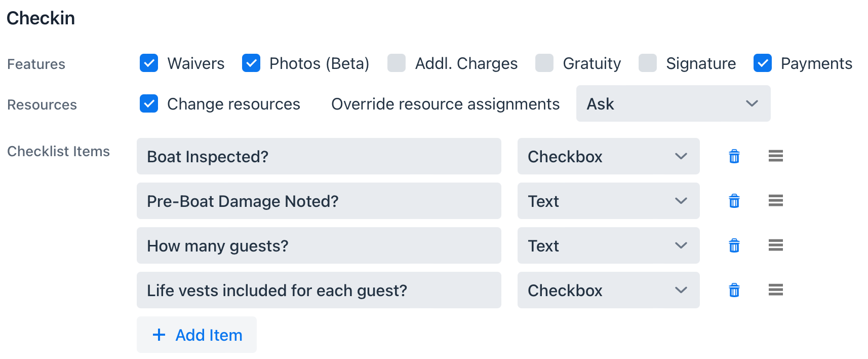Grab reorder handle for Boat Inspected row

click(775, 156)
